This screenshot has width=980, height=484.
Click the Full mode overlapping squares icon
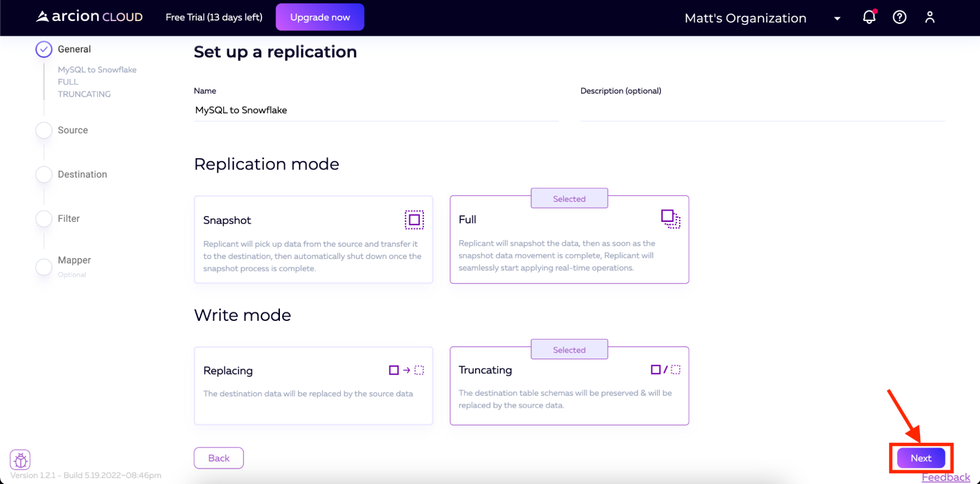(670, 218)
